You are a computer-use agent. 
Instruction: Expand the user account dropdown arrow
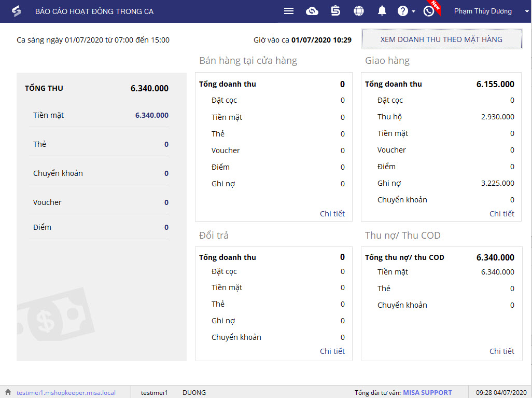527,11
